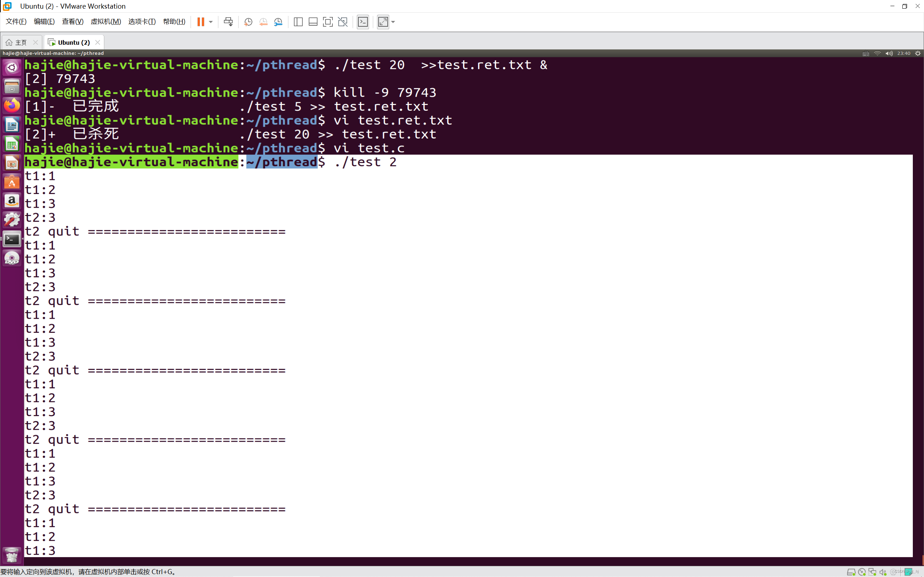Pause the virtual machine
Viewport: 924px width, 577px height.
click(x=200, y=22)
